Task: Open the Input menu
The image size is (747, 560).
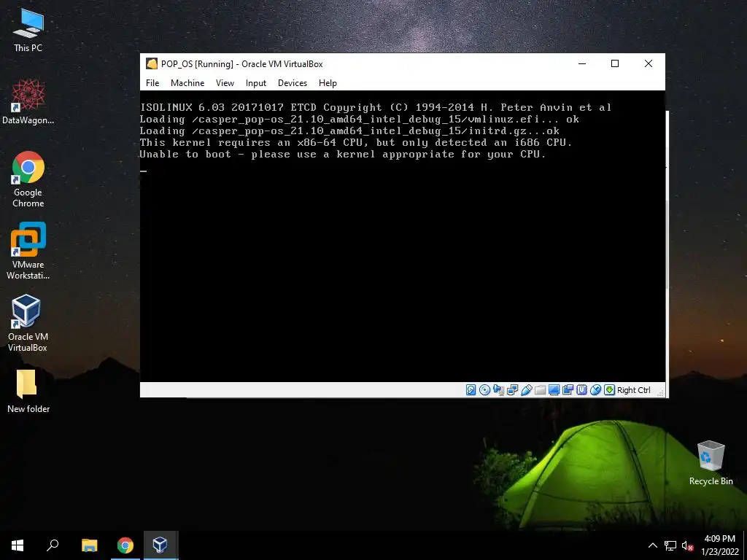Action: (256, 83)
